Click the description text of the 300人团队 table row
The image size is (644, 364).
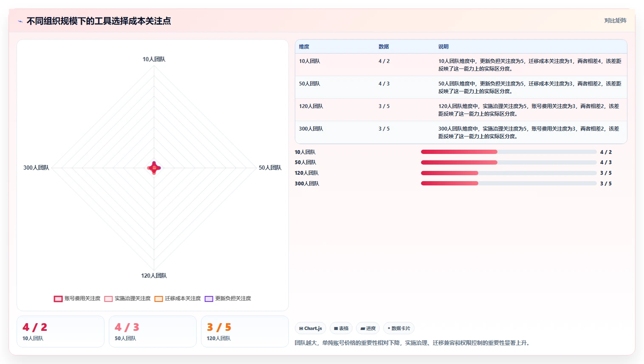point(529,133)
